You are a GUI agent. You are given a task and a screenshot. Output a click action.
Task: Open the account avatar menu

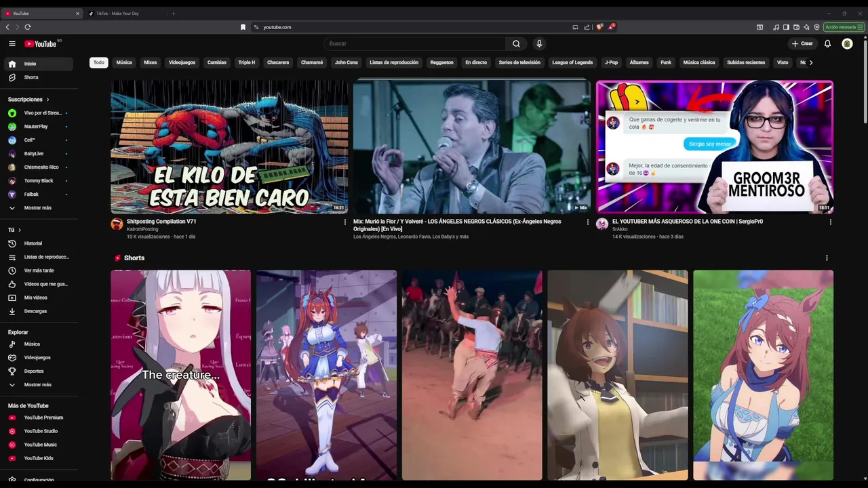pos(847,43)
